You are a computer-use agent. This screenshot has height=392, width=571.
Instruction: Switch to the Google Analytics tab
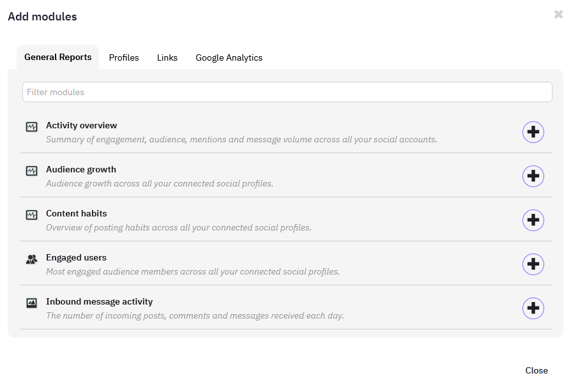point(229,57)
